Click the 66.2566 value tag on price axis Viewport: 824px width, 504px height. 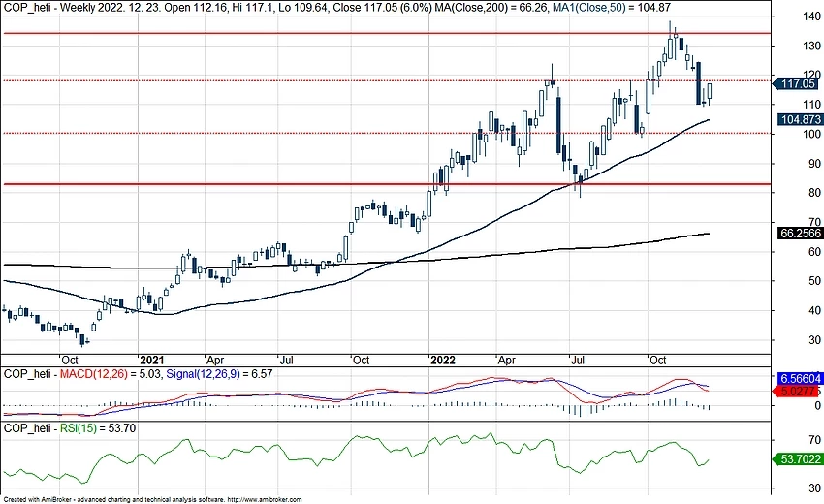pyautogui.click(x=800, y=234)
